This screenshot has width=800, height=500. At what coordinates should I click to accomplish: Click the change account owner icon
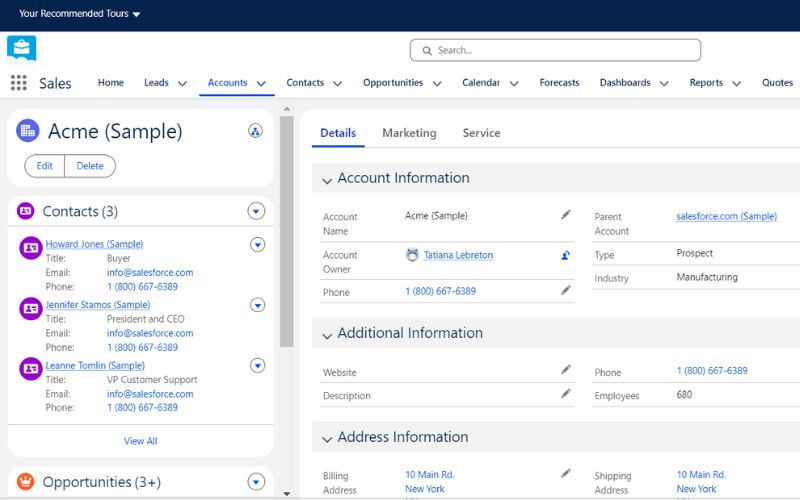tap(565, 255)
